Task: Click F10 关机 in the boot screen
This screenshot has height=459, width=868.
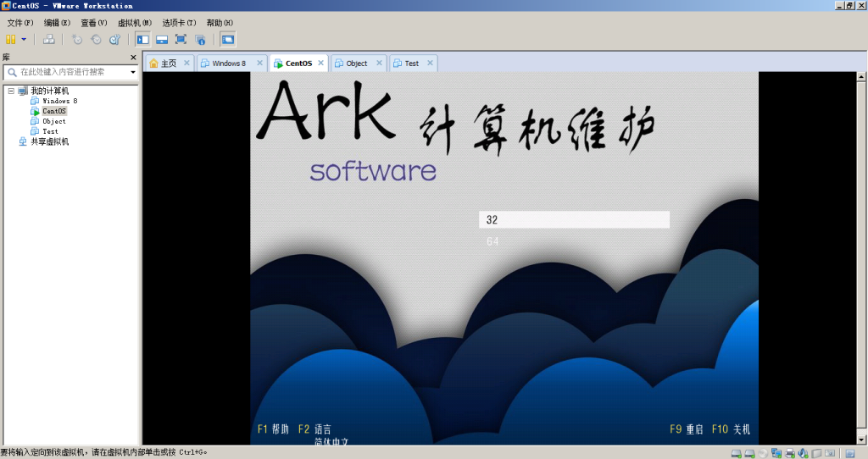Action: 731,429
